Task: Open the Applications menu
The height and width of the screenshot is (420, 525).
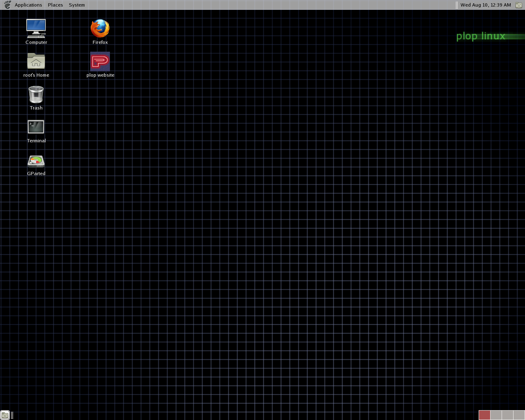Action: coord(28,5)
